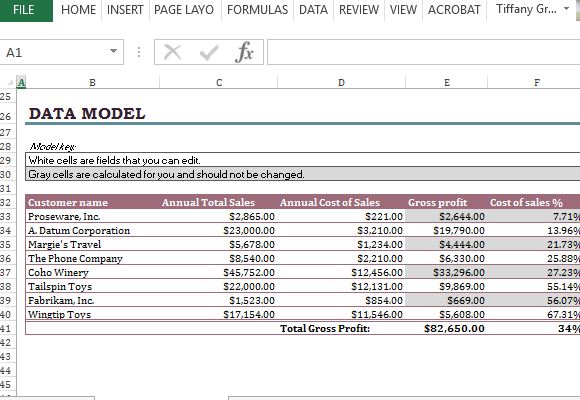580x400 pixels.
Task: Cancel the entry with the X icon
Action: tap(172, 52)
